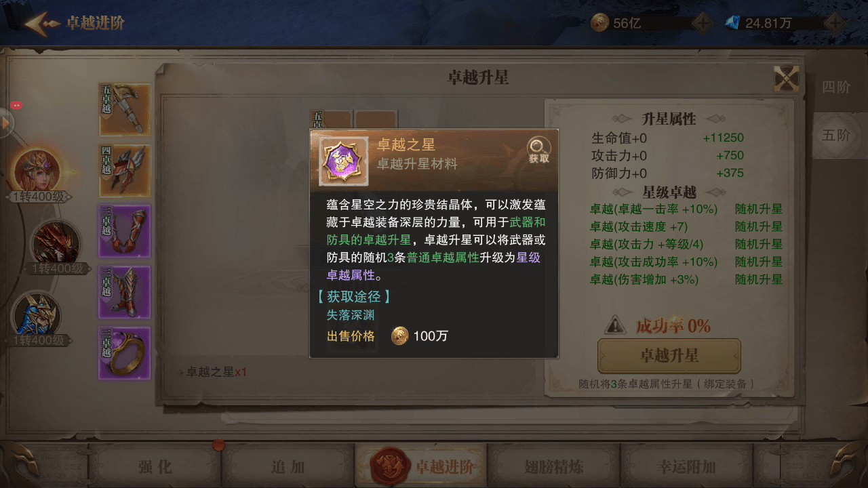Choose the 三卓越 ring equipment slot

coord(125,353)
